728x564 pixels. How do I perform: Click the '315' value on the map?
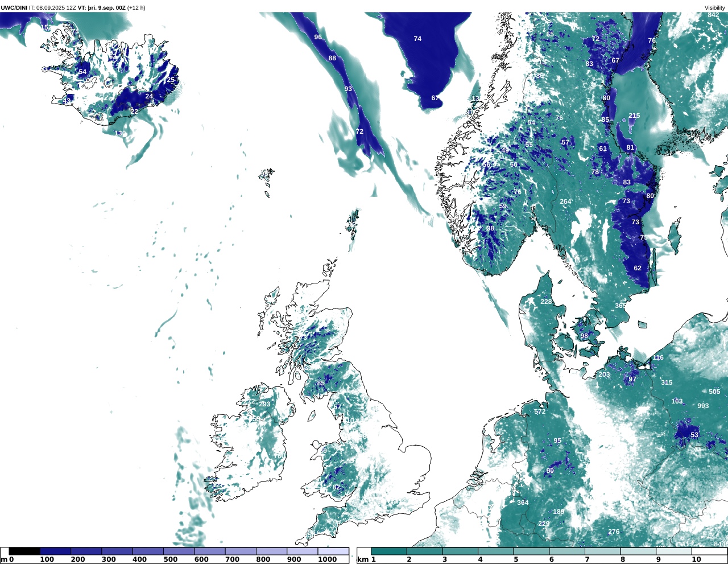667,383
